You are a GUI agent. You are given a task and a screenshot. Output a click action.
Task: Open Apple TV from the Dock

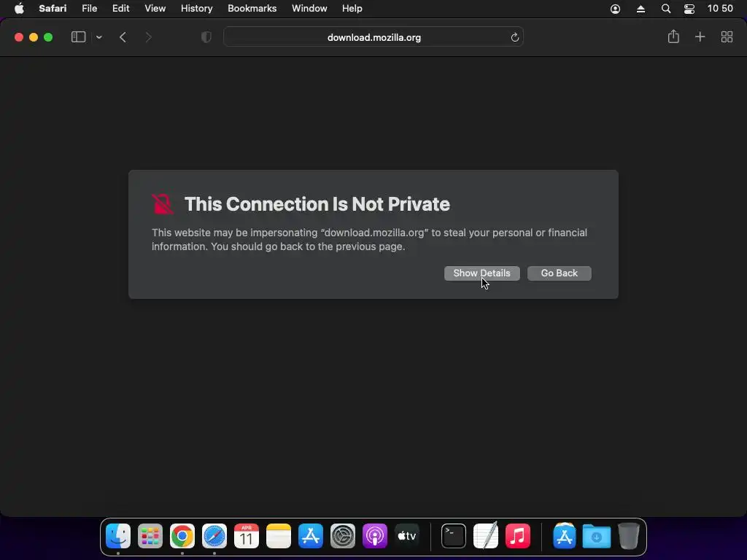coord(407,536)
